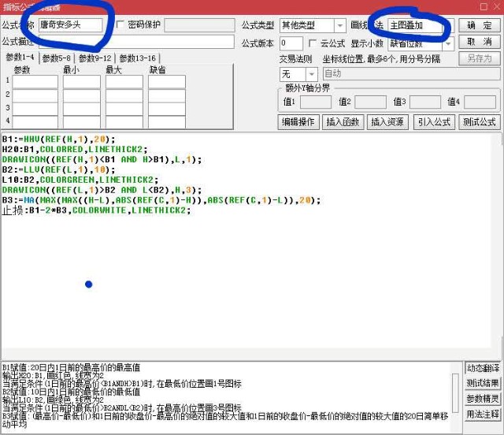Click the 插入函数 button
Image resolution: width=504 pixels, height=435 pixels.
[343, 122]
